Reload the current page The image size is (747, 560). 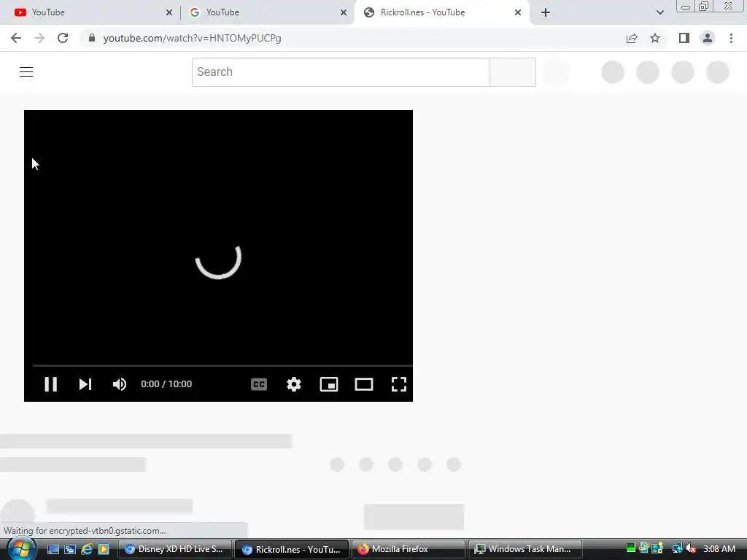(x=63, y=38)
